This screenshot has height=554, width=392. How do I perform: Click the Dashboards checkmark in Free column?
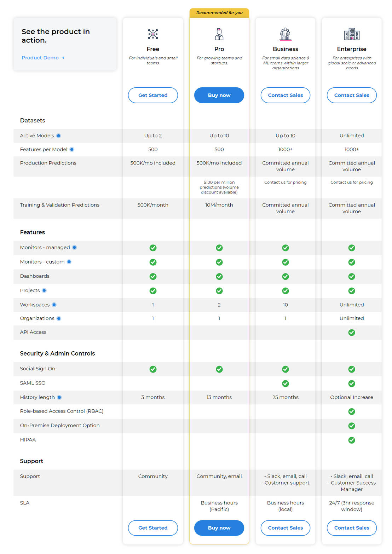pyautogui.click(x=153, y=276)
